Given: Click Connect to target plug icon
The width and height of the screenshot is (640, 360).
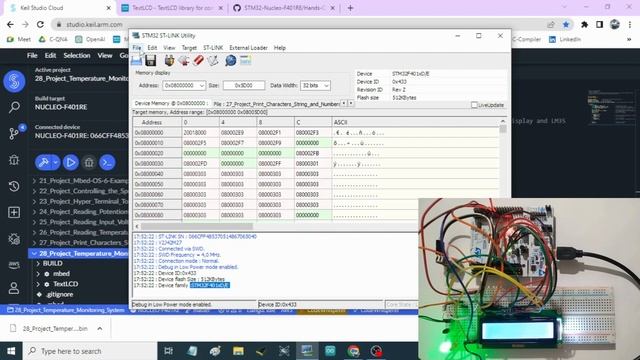Looking at the screenshot, I should 169,60.
